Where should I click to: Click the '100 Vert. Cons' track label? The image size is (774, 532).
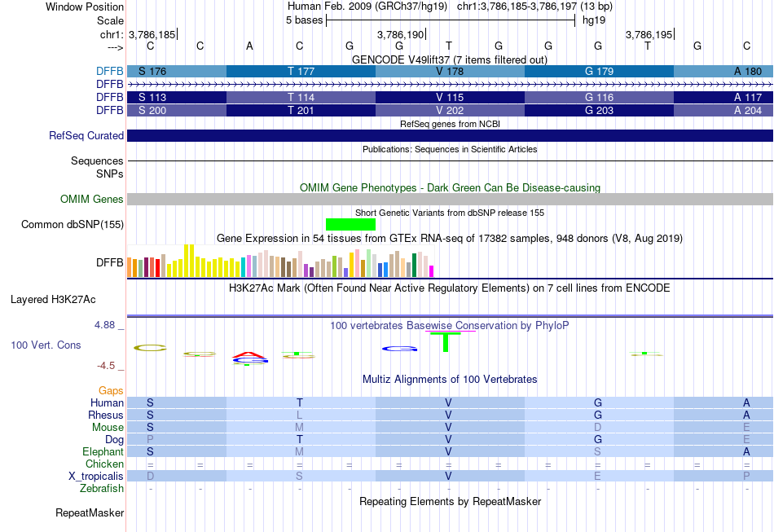(x=46, y=345)
